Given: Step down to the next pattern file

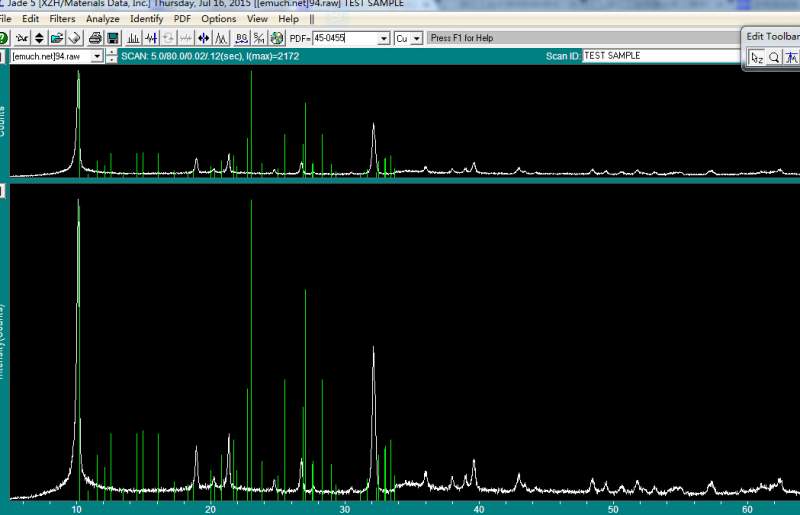Looking at the screenshot, I should tap(112, 60).
